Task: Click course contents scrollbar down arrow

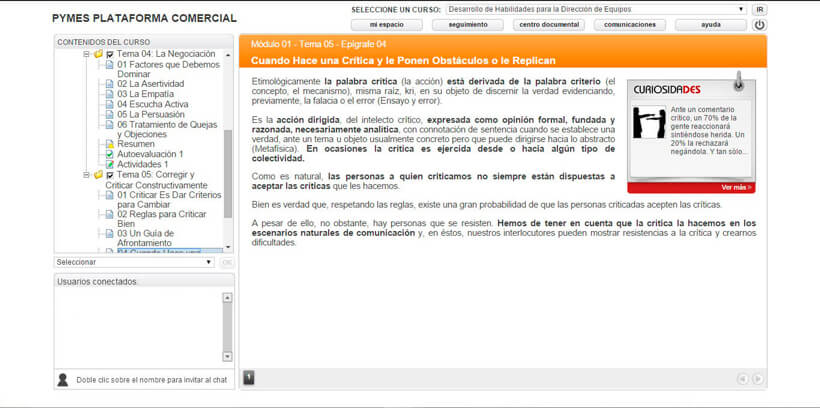Action: pos(227,247)
